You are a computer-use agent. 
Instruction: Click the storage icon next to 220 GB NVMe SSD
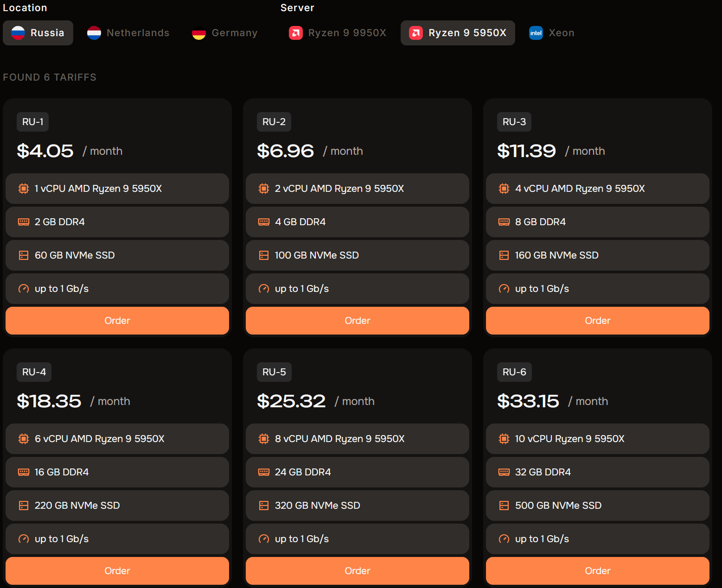(24, 506)
